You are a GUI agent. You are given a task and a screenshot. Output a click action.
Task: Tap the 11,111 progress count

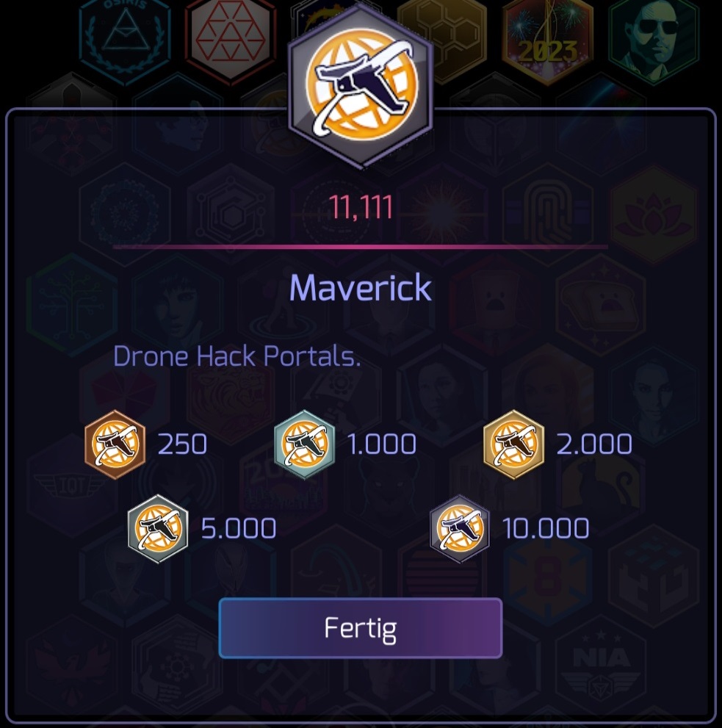361,207
